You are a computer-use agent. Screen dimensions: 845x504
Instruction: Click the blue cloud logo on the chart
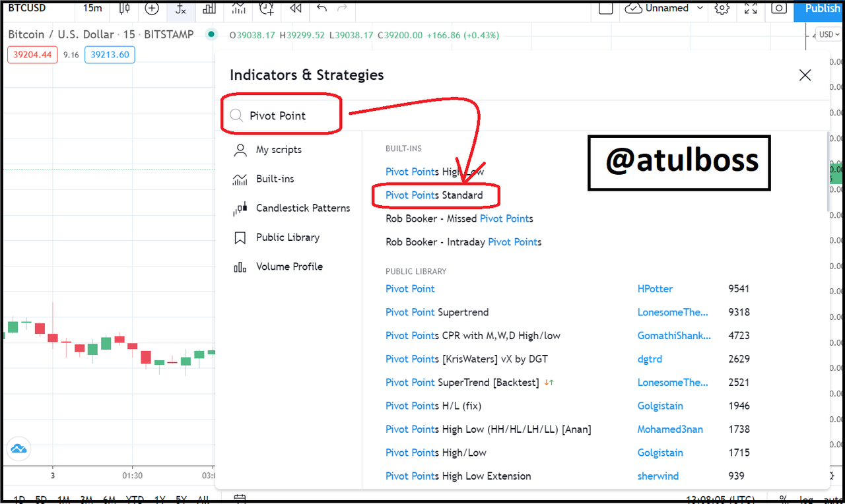[18, 449]
